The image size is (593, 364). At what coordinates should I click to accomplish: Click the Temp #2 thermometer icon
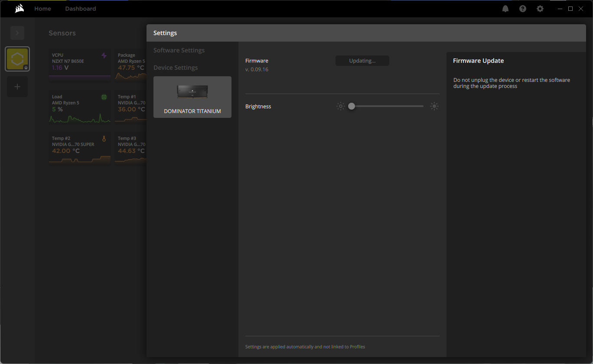point(104,139)
